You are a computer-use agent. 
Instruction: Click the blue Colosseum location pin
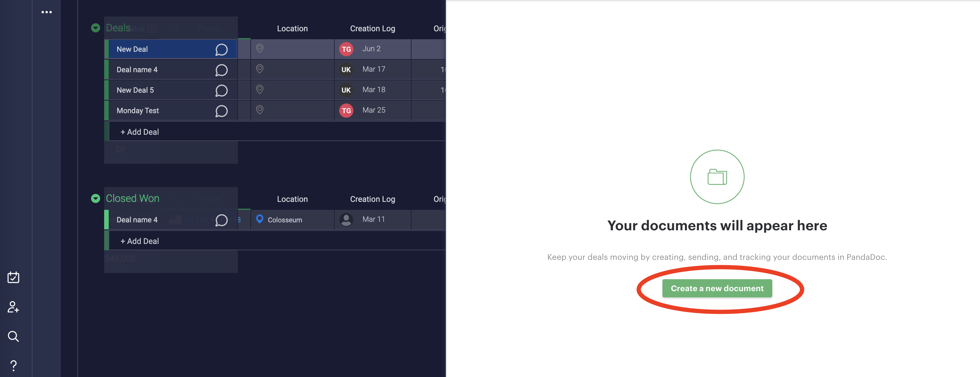point(260,219)
